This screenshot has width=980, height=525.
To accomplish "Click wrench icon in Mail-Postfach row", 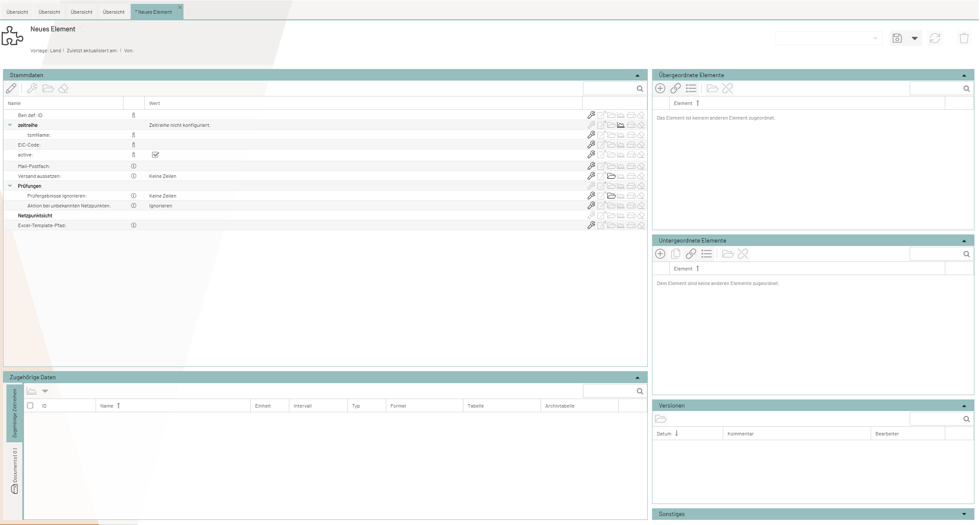I will point(591,166).
